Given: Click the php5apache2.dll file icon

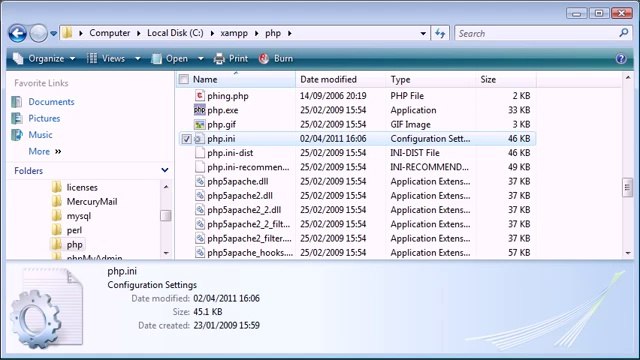Looking at the screenshot, I should pyautogui.click(x=200, y=196).
